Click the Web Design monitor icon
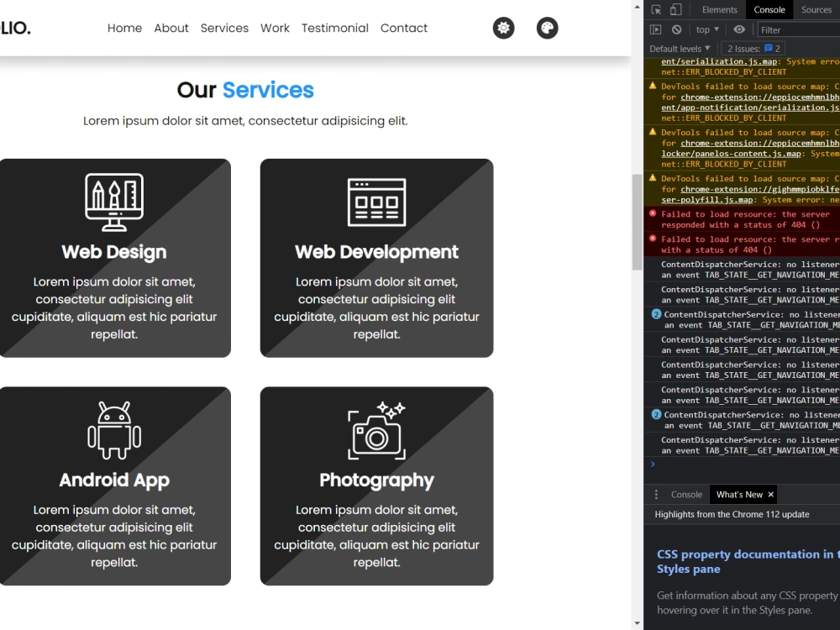The width and height of the screenshot is (840, 630). [114, 202]
